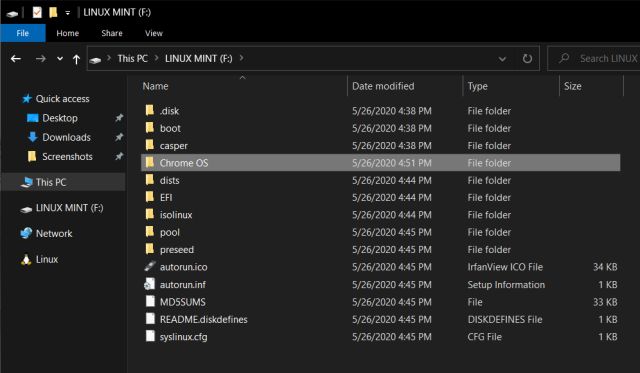The height and width of the screenshot is (373, 640).
Task: Click This PC in the address breadcrumb
Action: tap(133, 58)
